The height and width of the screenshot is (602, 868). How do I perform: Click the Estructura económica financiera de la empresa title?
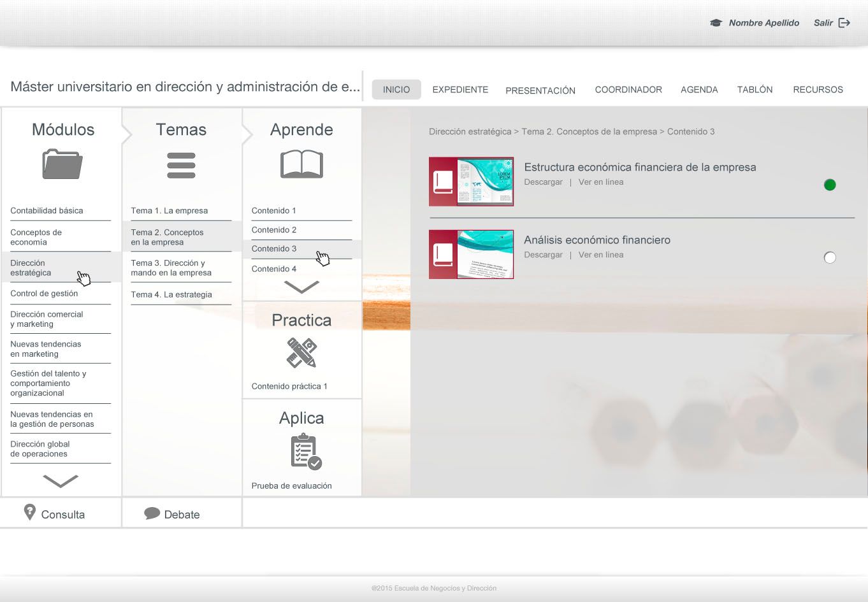pos(640,168)
